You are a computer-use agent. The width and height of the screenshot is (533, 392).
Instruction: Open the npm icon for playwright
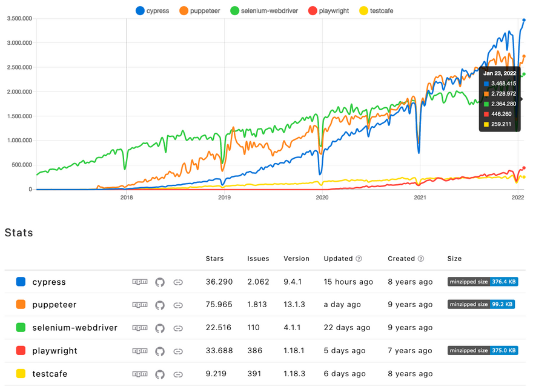click(140, 351)
